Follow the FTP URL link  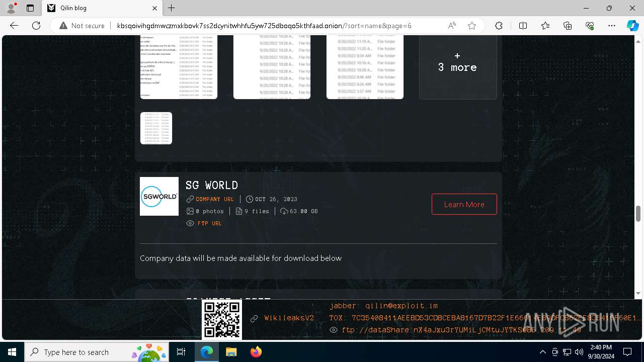(x=210, y=223)
